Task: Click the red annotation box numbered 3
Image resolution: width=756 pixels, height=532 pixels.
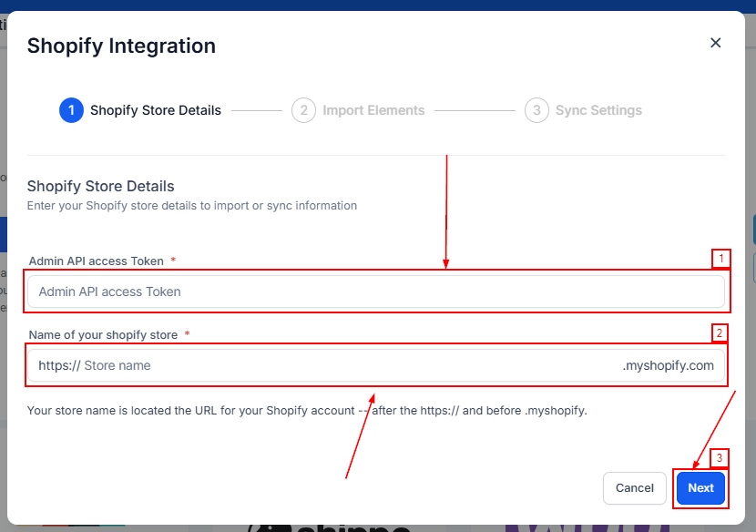Action: click(720, 458)
